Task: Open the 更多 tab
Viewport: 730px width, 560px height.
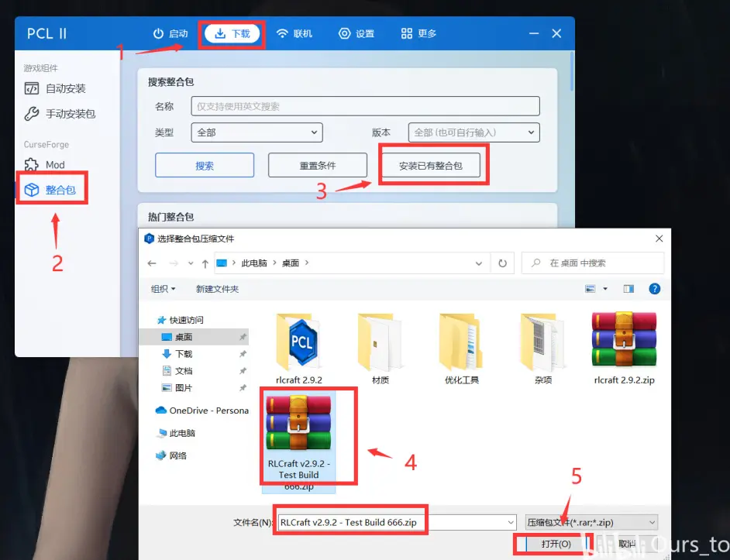Action: pos(418,33)
